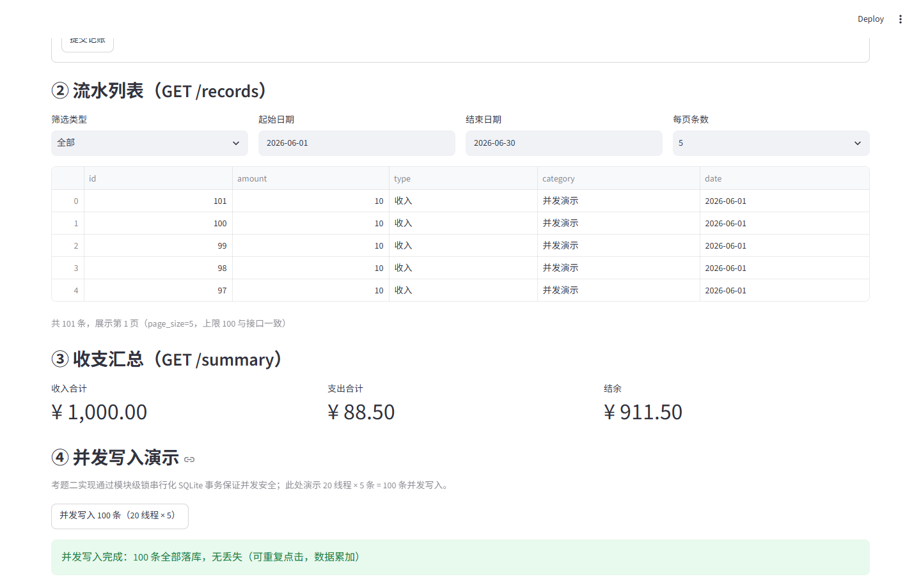Screen dimensions: 921x588
Task: Click the 收入合计 value ¥ 1,000.00
Action: pyautogui.click(x=99, y=412)
